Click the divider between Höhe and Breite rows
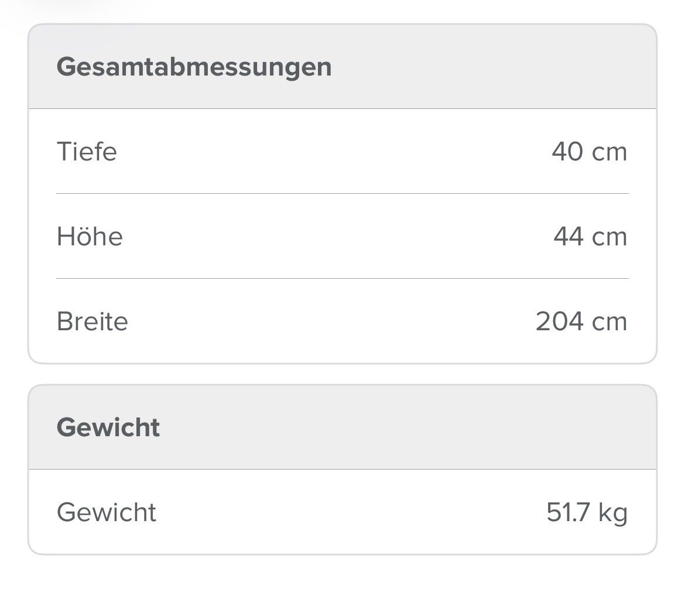The height and width of the screenshot is (616, 685). click(x=342, y=278)
